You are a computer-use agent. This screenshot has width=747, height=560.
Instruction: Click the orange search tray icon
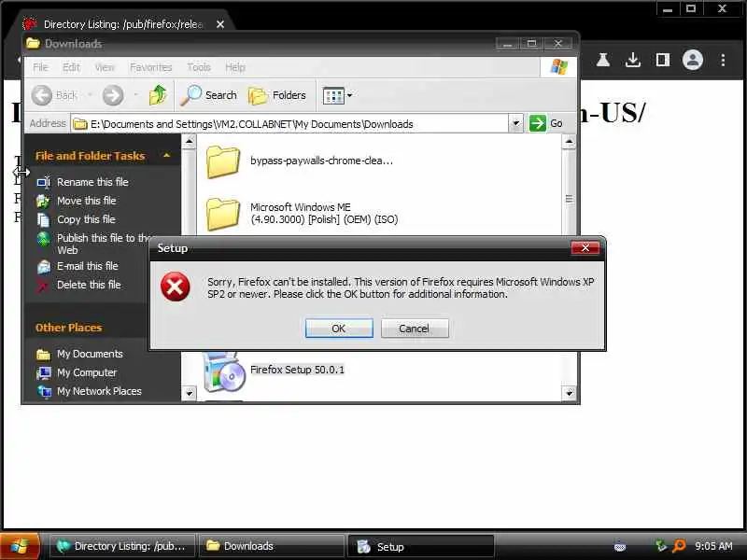coord(679,546)
